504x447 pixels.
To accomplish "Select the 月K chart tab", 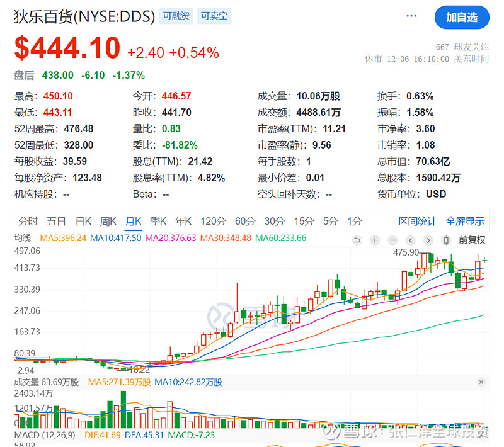I will [133, 221].
